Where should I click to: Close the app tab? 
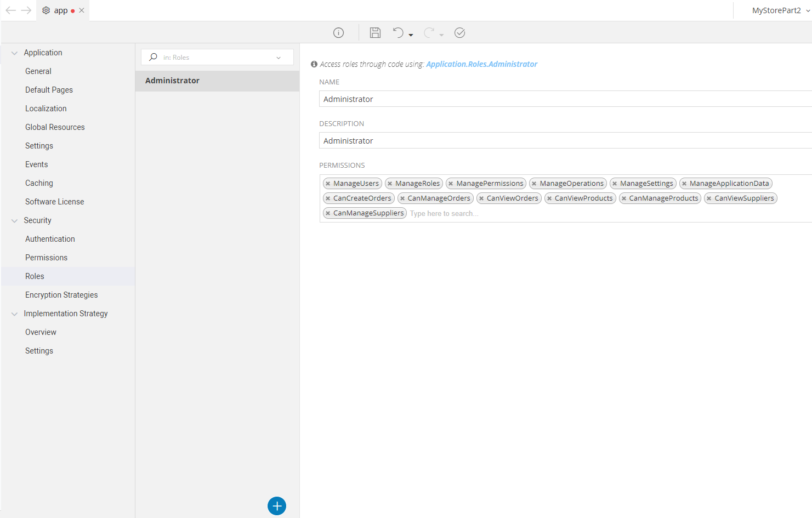point(82,10)
